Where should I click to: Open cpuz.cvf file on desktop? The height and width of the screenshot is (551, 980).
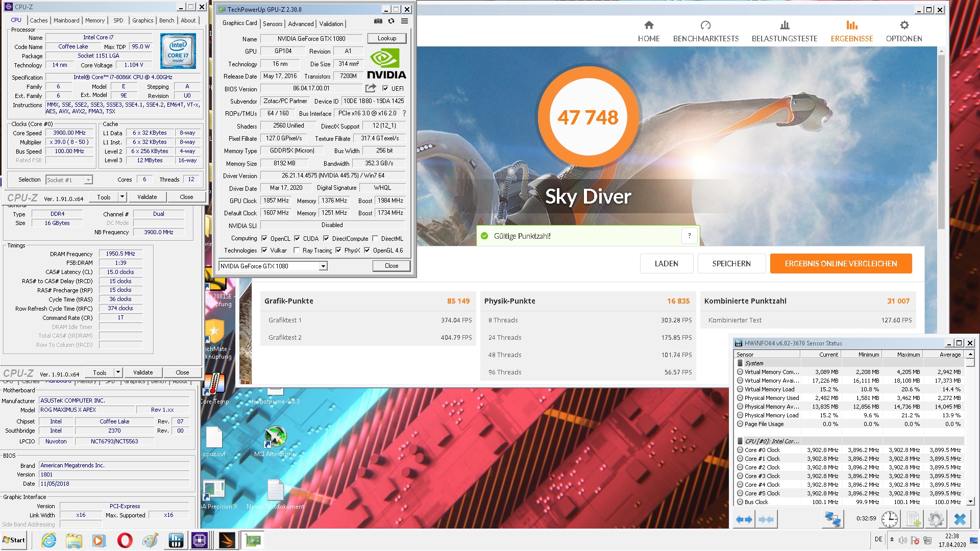pos(214,441)
